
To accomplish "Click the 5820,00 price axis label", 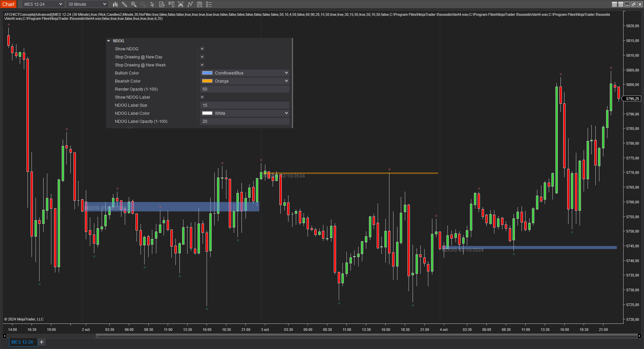I will tap(632, 26).
